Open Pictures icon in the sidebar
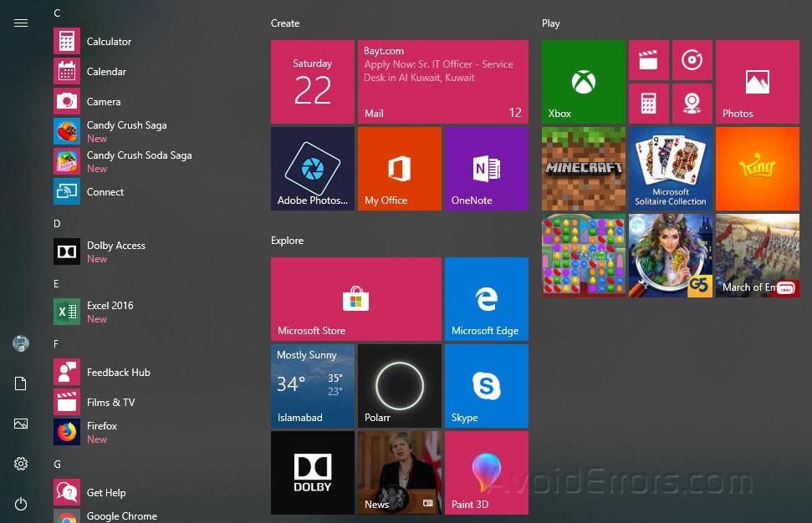 point(20,424)
